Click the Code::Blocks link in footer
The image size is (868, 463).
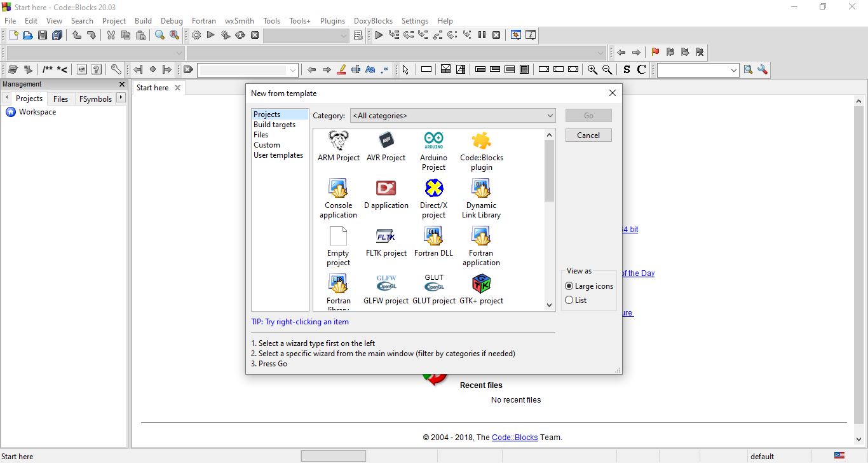[x=515, y=438]
